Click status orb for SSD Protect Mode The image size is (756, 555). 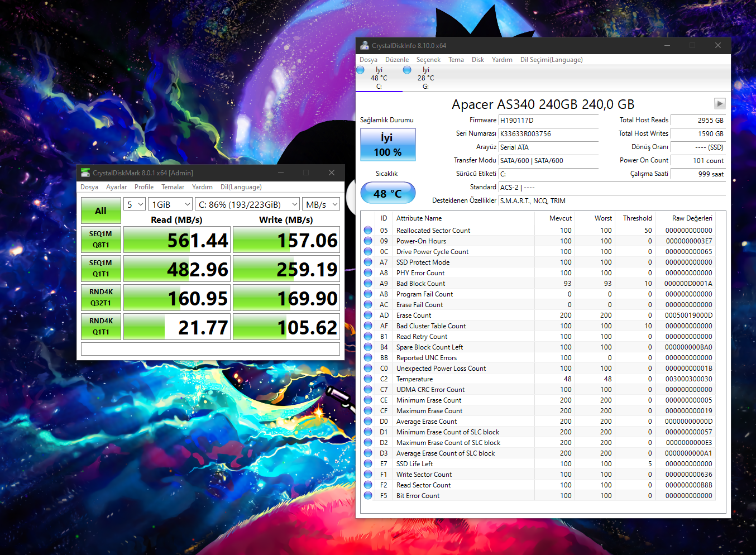368,262
